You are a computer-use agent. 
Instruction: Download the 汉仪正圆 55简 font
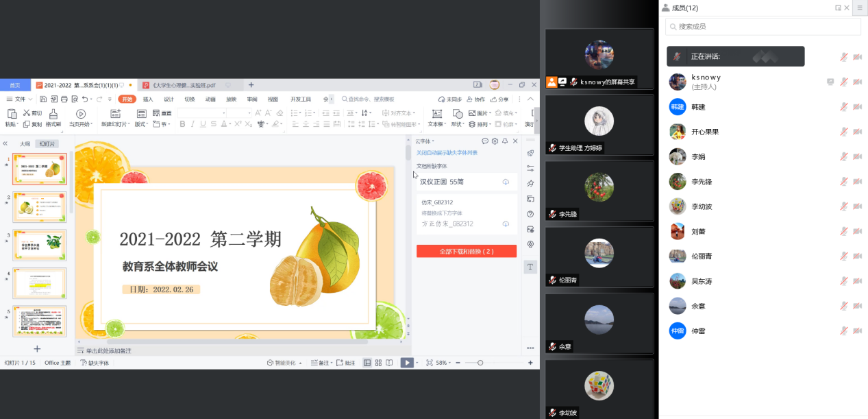[x=506, y=182]
